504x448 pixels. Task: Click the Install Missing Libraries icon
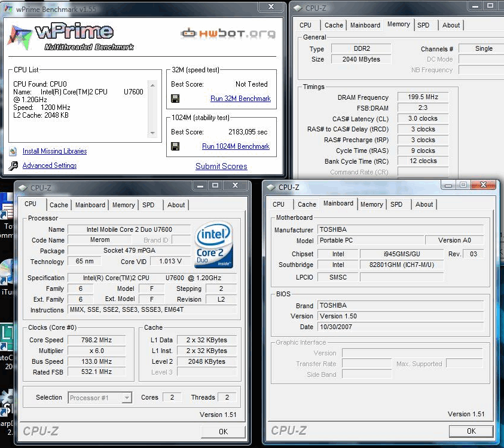click(x=13, y=151)
